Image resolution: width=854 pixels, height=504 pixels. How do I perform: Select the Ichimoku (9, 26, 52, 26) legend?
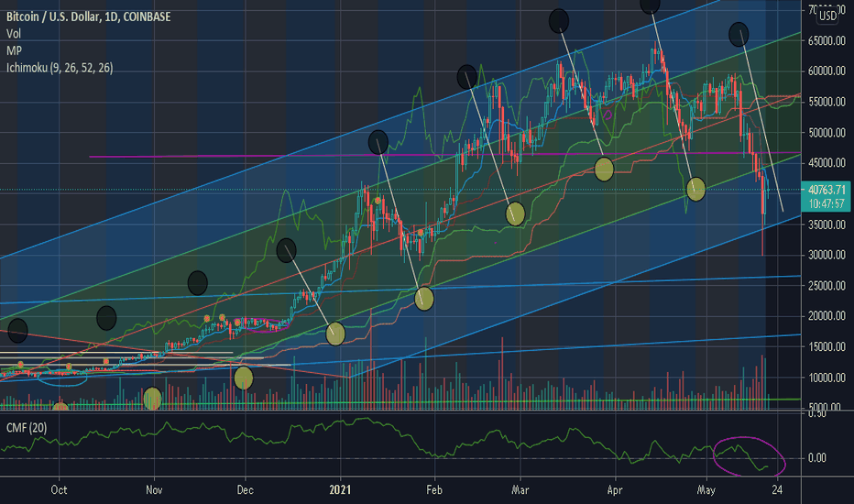60,68
